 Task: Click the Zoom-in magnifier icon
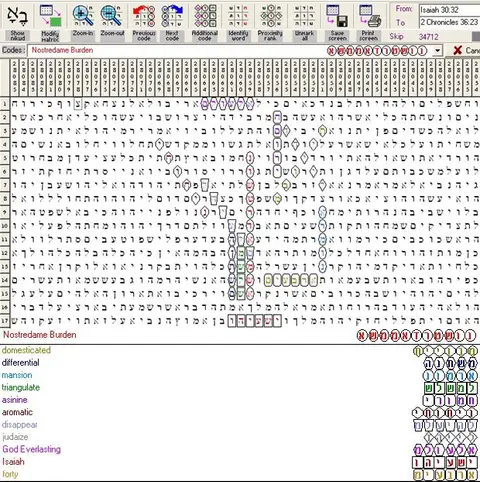[x=83, y=16]
